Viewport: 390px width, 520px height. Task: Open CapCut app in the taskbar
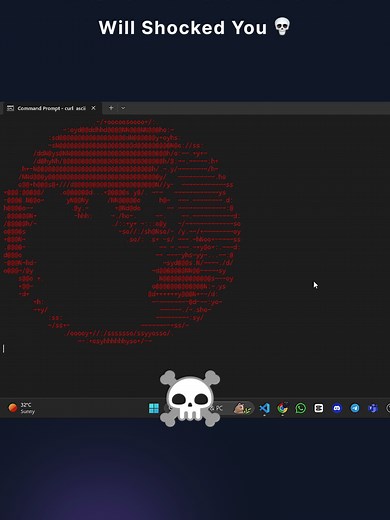coord(319,408)
